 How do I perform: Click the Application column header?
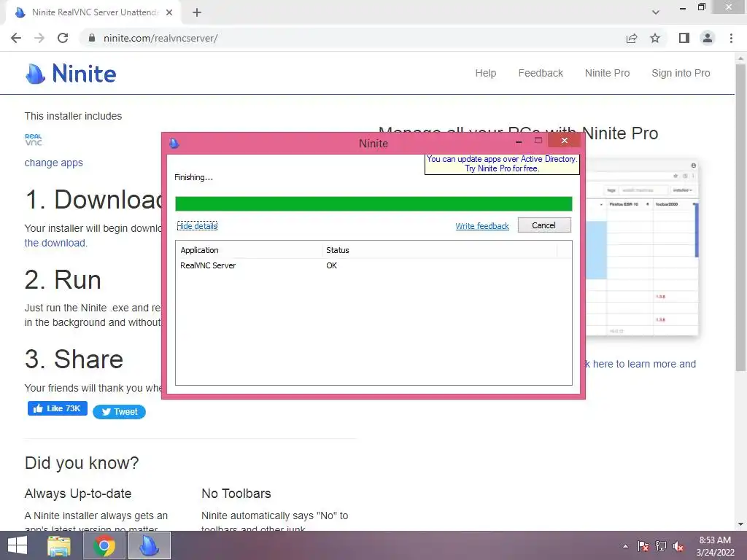point(249,250)
